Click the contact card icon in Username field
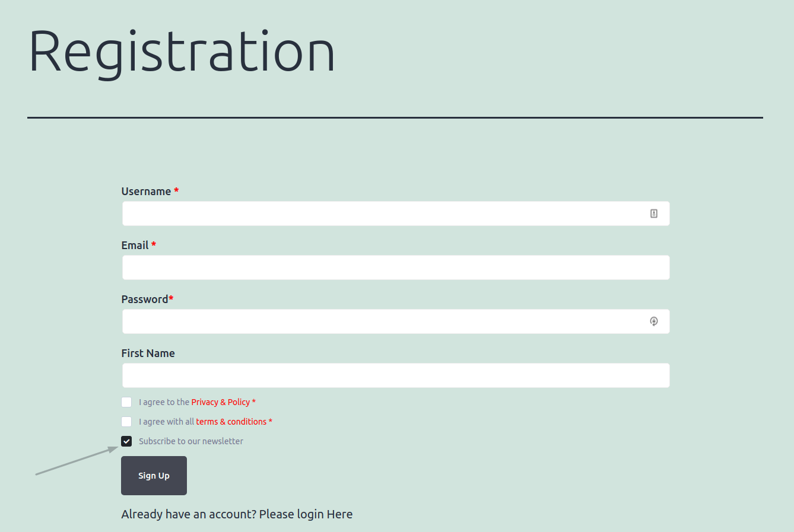The height and width of the screenshot is (532, 794). coord(653,212)
